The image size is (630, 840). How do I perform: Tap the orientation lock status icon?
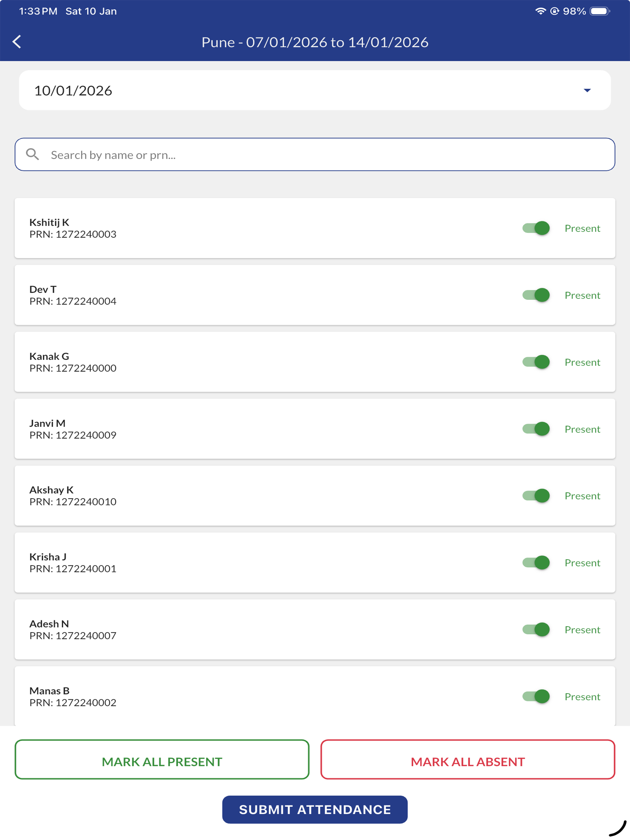click(x=554, y=11)
